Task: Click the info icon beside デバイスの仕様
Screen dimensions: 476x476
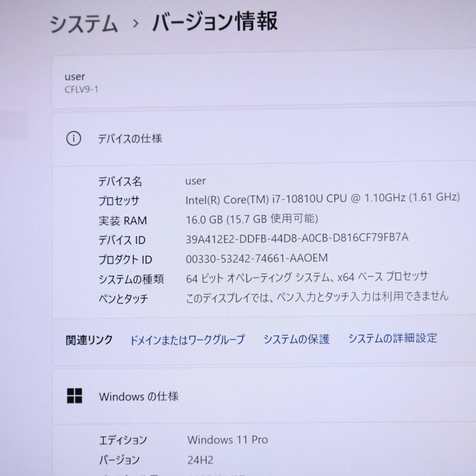Action: (x=74, y=138)
